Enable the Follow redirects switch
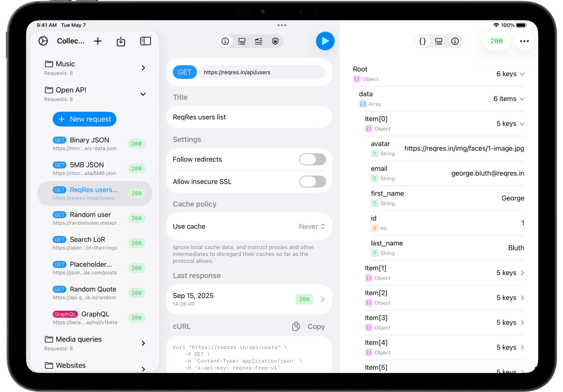The image size is (563, 392). pyautogui.click(x=312, y=159)
